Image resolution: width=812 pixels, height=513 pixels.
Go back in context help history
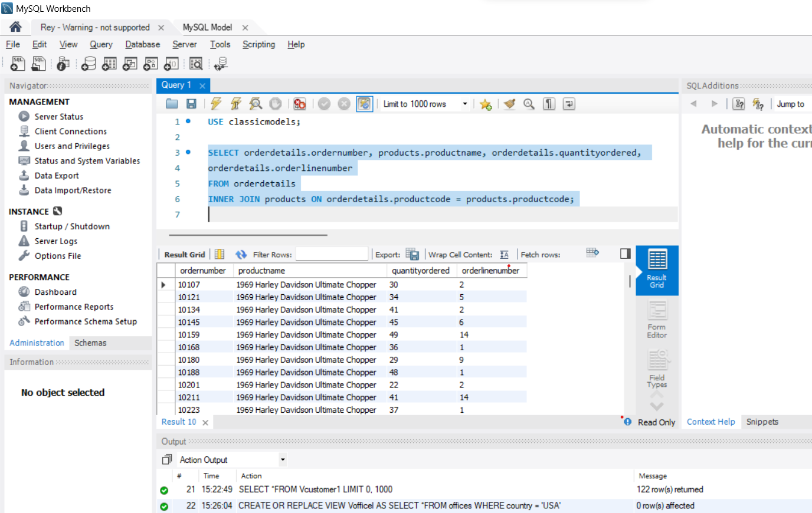click(694, 104)
